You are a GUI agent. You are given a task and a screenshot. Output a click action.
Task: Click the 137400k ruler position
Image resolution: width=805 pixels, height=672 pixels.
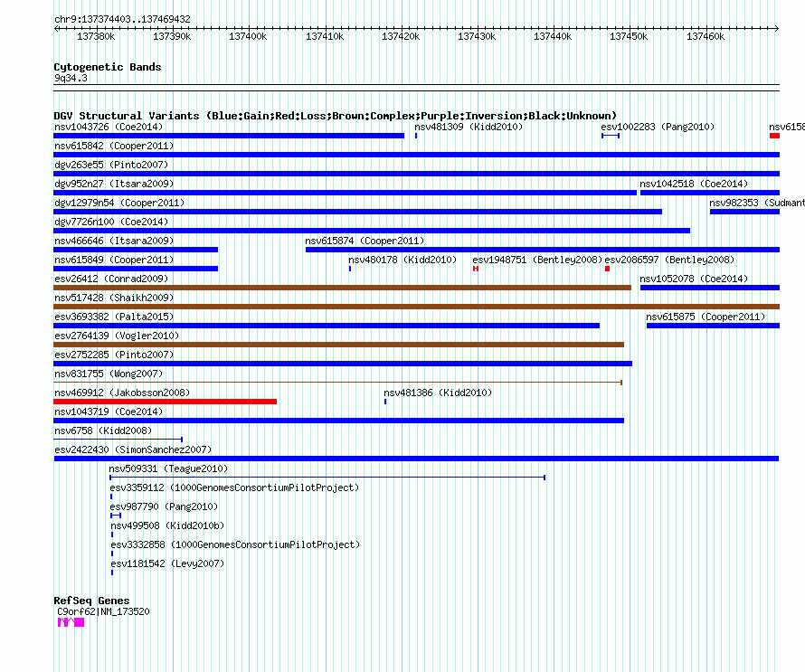click(248, 36)
